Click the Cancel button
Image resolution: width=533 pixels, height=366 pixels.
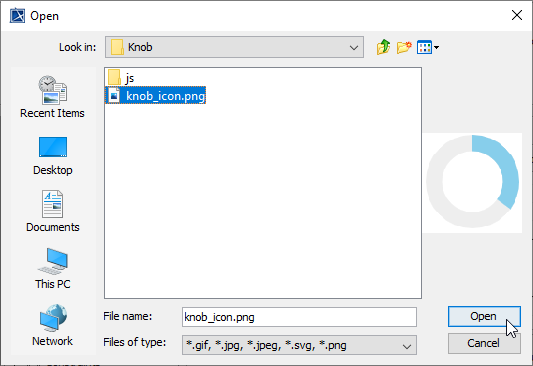click(484, 343)
